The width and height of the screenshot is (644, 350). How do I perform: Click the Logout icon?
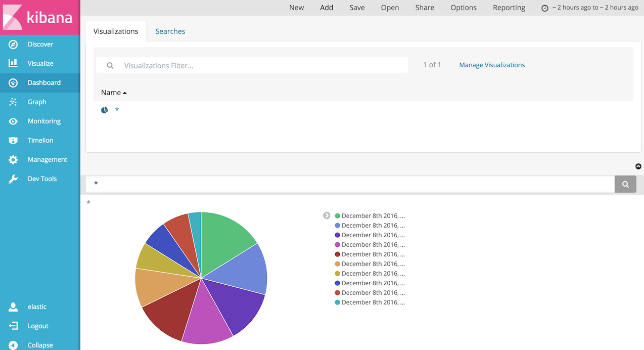click(13, 326)
